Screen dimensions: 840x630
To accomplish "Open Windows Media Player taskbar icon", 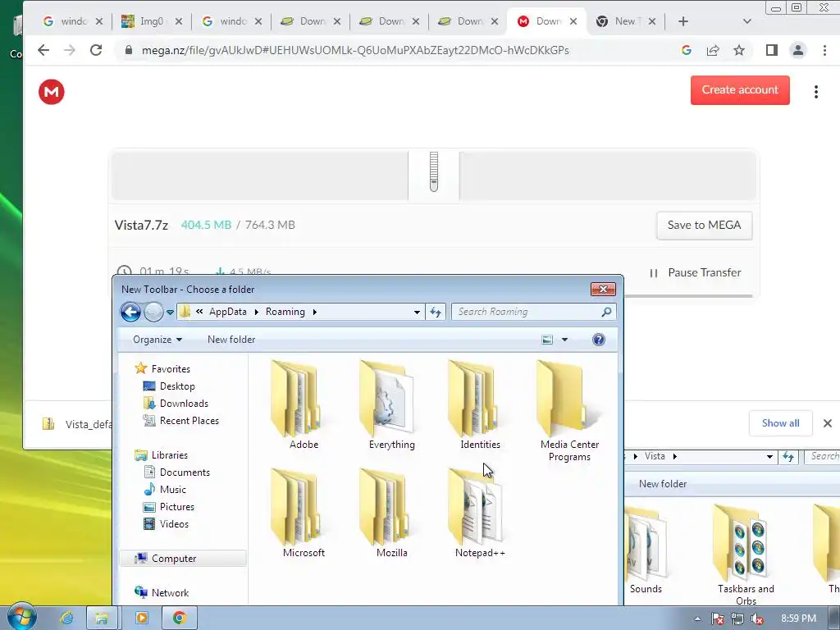I will [x=141, y=619].
